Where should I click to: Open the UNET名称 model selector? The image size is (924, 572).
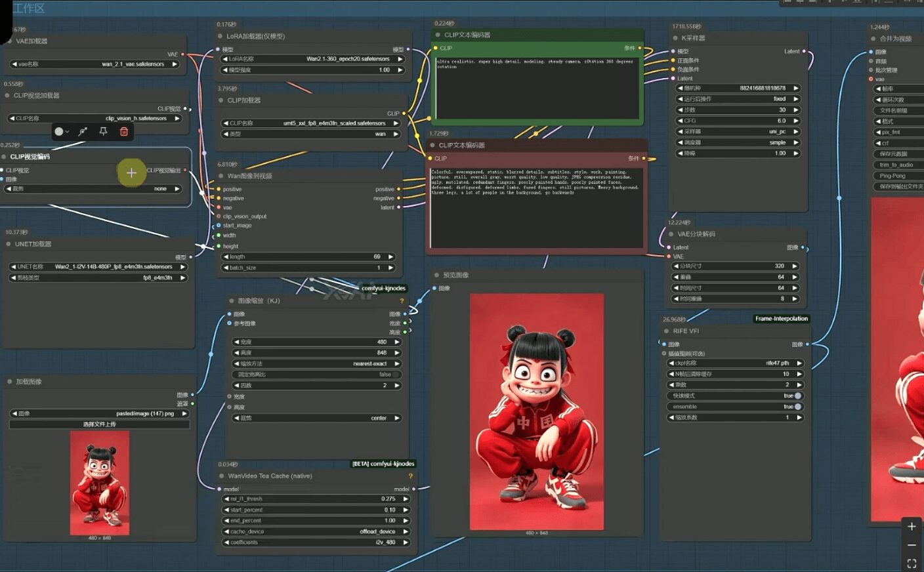coord(98,267)
